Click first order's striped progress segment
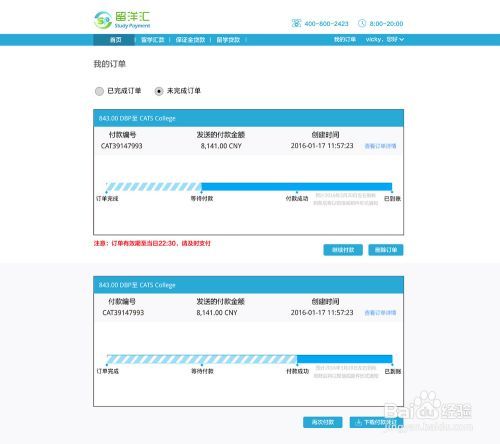Image resolution: width=500 pixels, height=444 pixels. tap(154, 187)
